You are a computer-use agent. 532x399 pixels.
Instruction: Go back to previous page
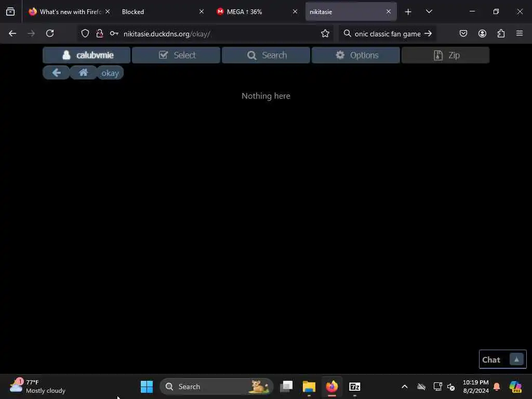[12, 33]
